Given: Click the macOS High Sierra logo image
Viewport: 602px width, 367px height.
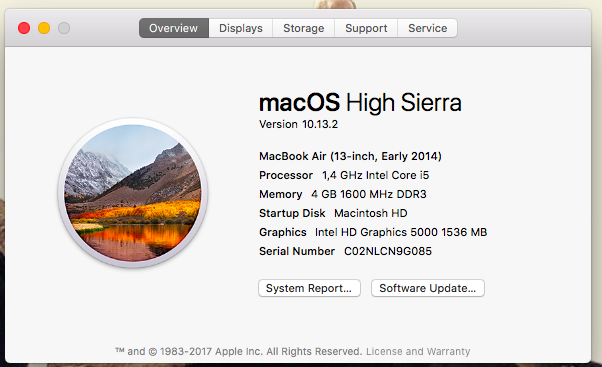Looking at the screenshot, I should (132, 193).
